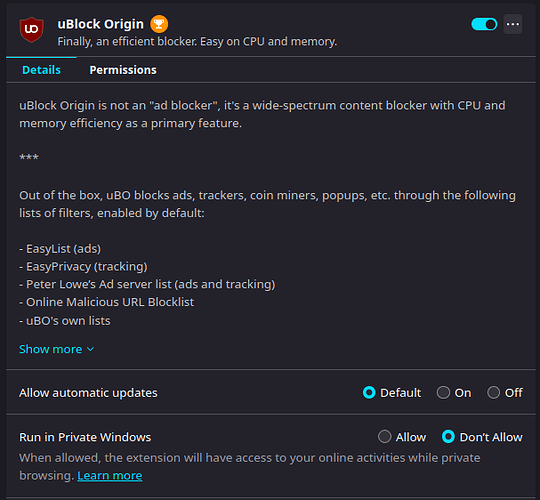Disable uBlock Origin with the toggle switch
This screenshot has height=500, width=540.
click(484, 24)
